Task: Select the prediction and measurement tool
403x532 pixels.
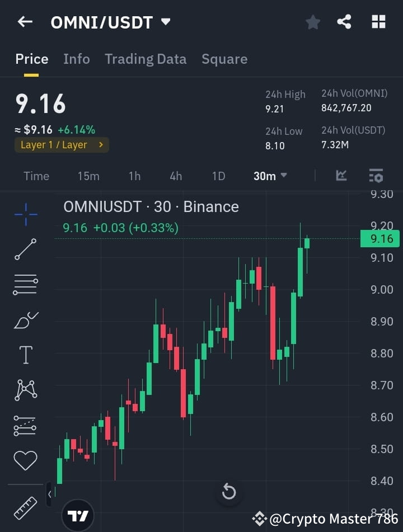Action: [25, 426]
